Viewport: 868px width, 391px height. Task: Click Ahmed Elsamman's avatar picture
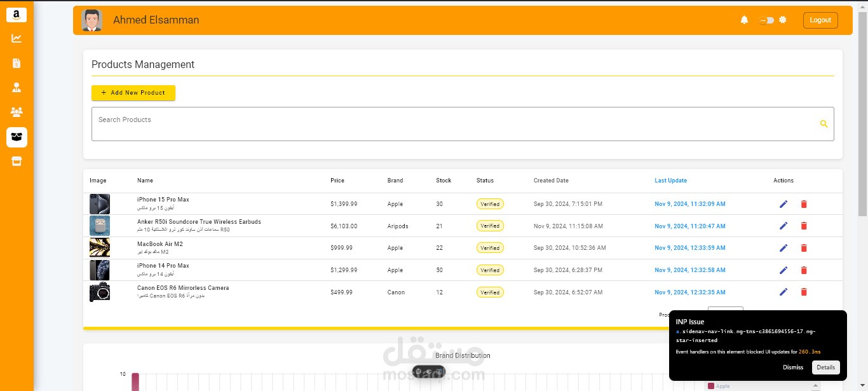(x=92, y=20)
